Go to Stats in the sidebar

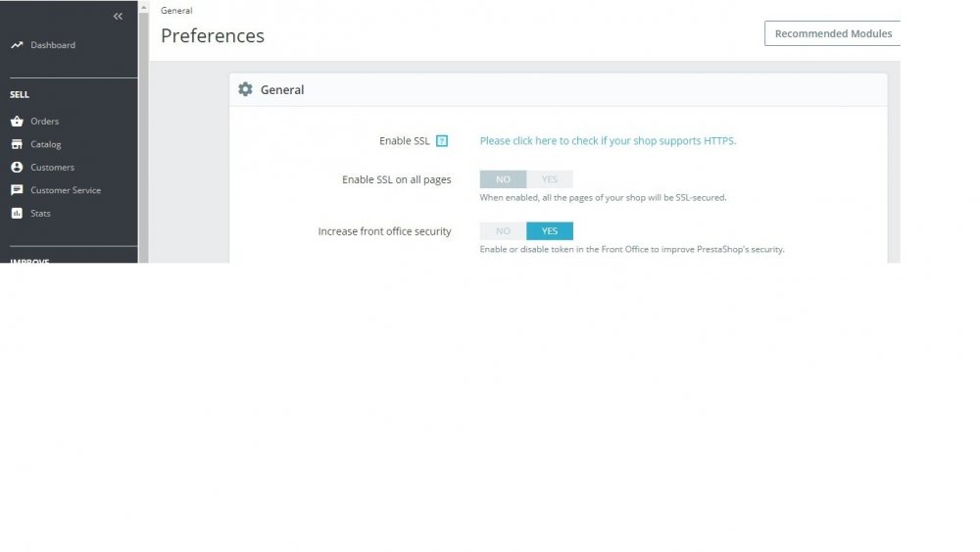coord(40,213)
